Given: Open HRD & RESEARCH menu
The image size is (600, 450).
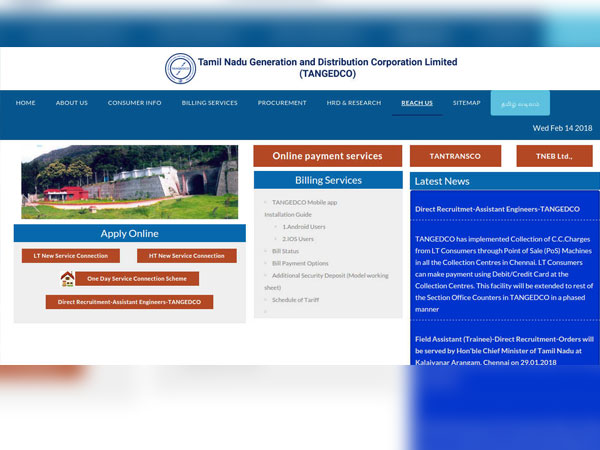Looking at the screenshot, I should point(354,103).
